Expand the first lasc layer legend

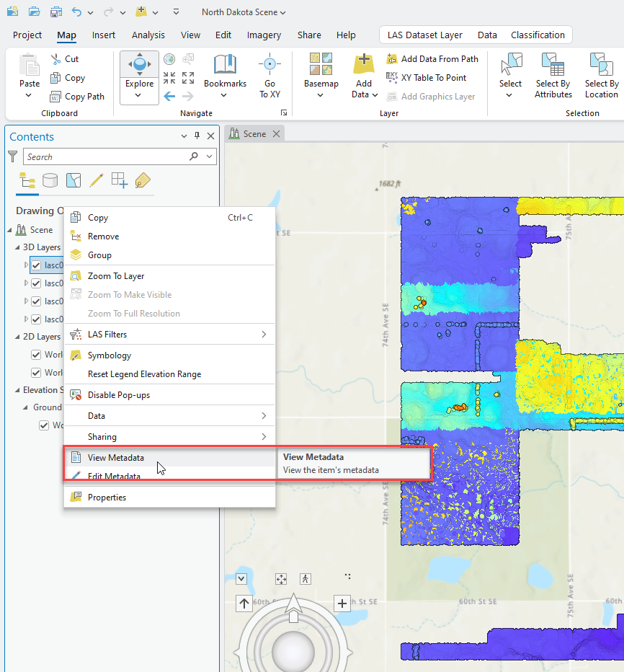coord(25,264)
